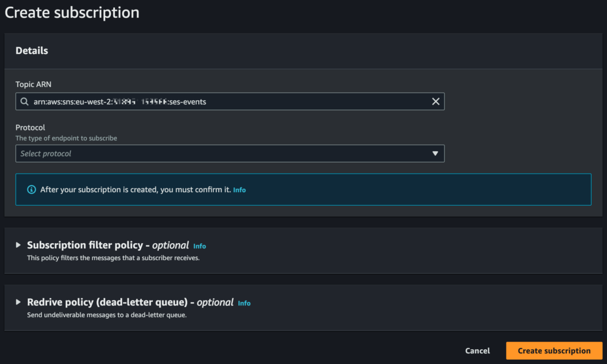Click the Details section header
The height and width of the screenshot is (364, 607).
[x=32, y=51]
